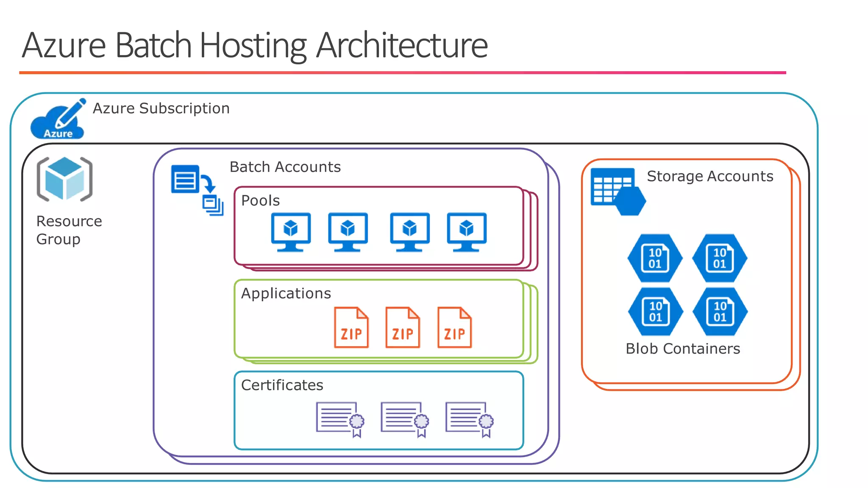Click the top-left blob container hexagon

coord(655,258)
